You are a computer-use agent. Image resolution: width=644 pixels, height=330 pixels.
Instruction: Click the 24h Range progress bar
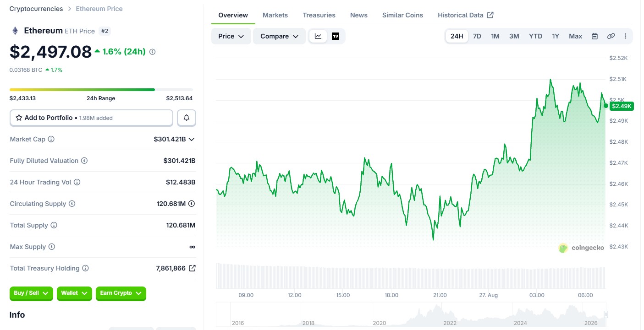pyautogui.click(x=101, y=90)
